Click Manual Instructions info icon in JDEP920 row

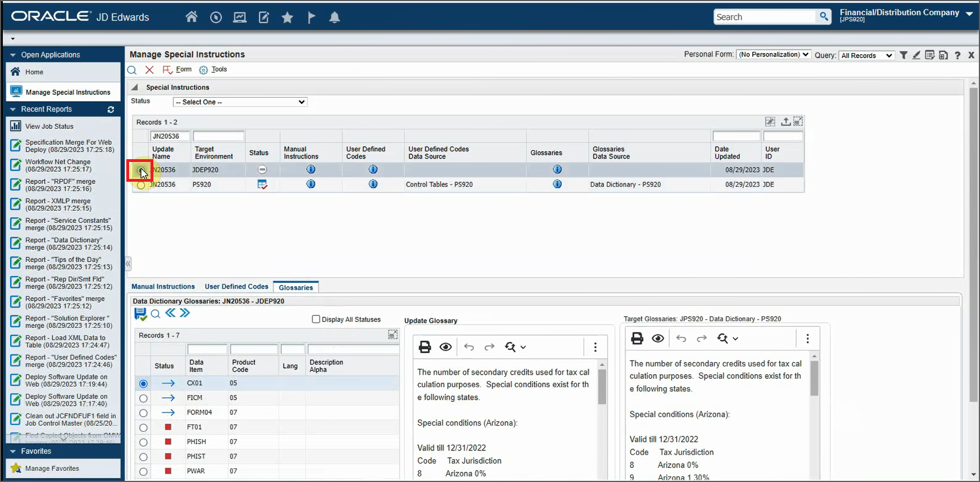[x=311, y=169]
